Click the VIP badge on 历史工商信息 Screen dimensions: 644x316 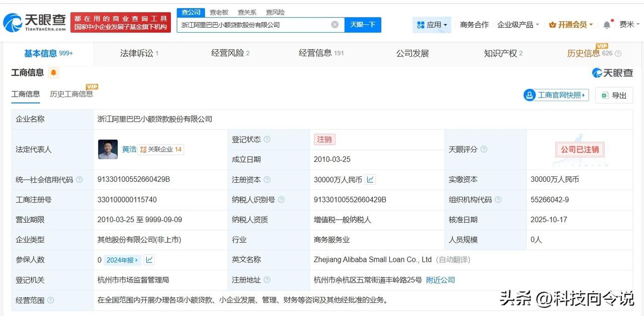coord(92,86)
